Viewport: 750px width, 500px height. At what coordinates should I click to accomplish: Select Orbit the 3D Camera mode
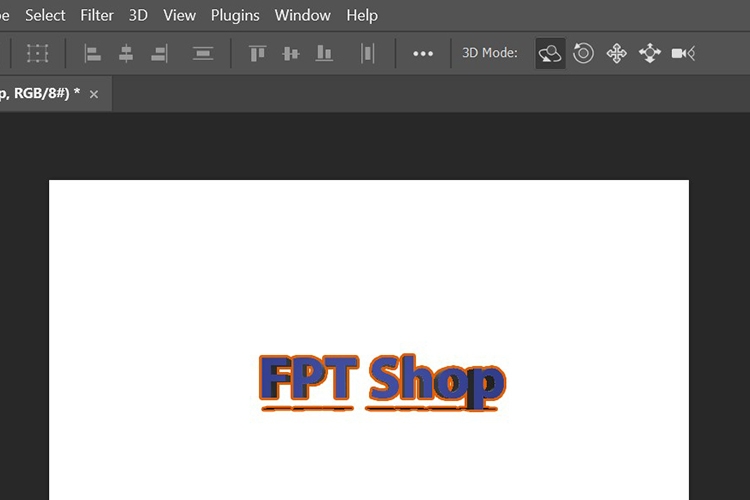550,53
